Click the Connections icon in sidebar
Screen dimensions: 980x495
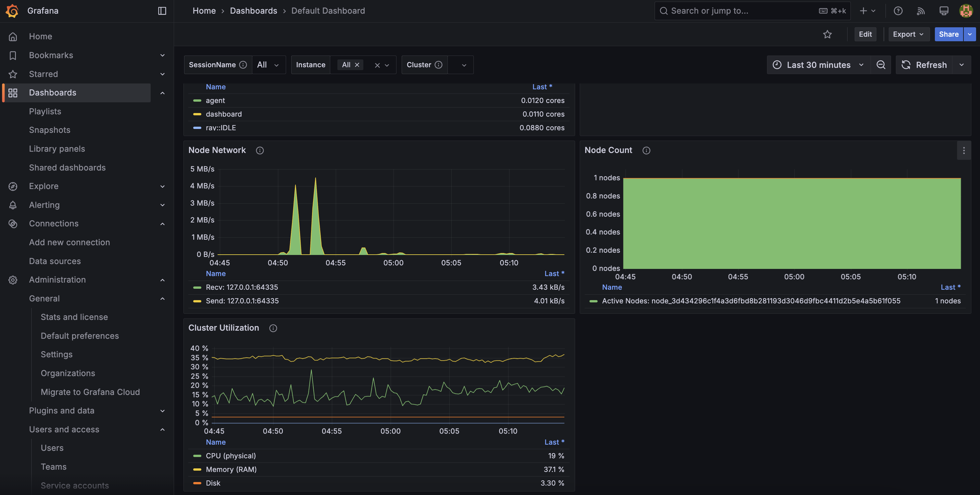(x=13, y=224)
